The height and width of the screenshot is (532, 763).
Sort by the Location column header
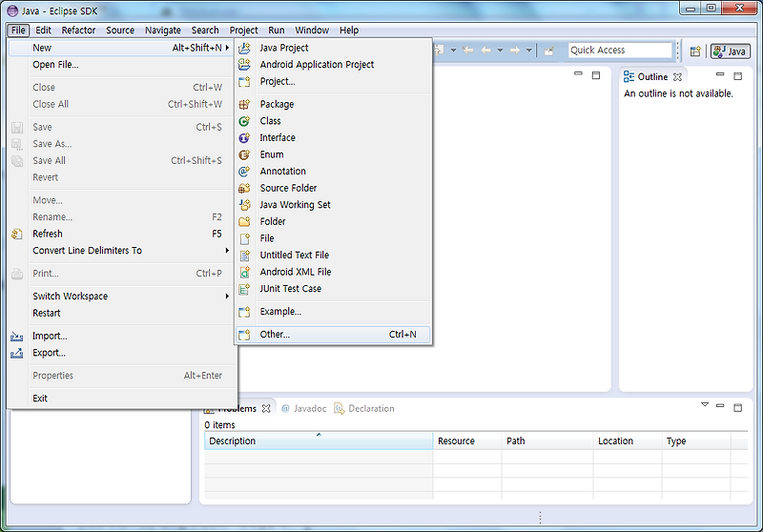pos(628,441)
